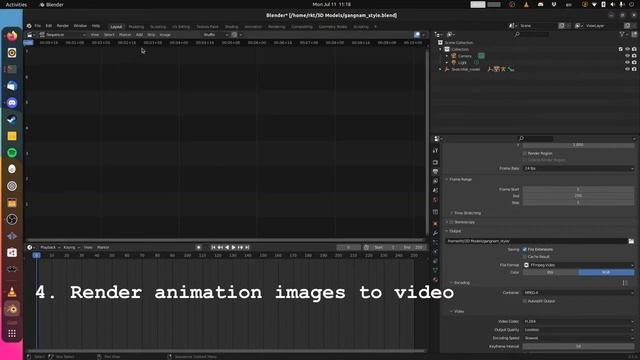The height and width of the screenshot is (360, 640).
Task: Open the Sequencer view type dropdown
Action: [62, 35]
